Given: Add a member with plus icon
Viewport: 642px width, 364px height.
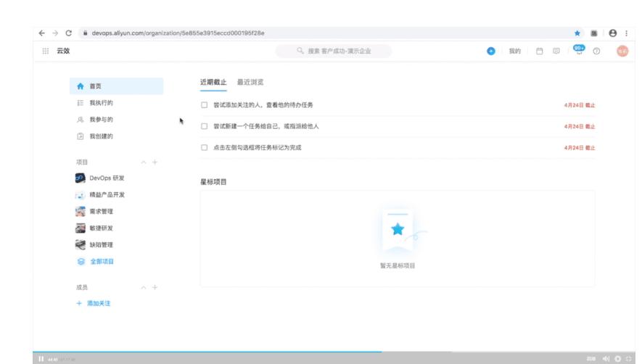Looking at the screenshot, I should point(155,287).
